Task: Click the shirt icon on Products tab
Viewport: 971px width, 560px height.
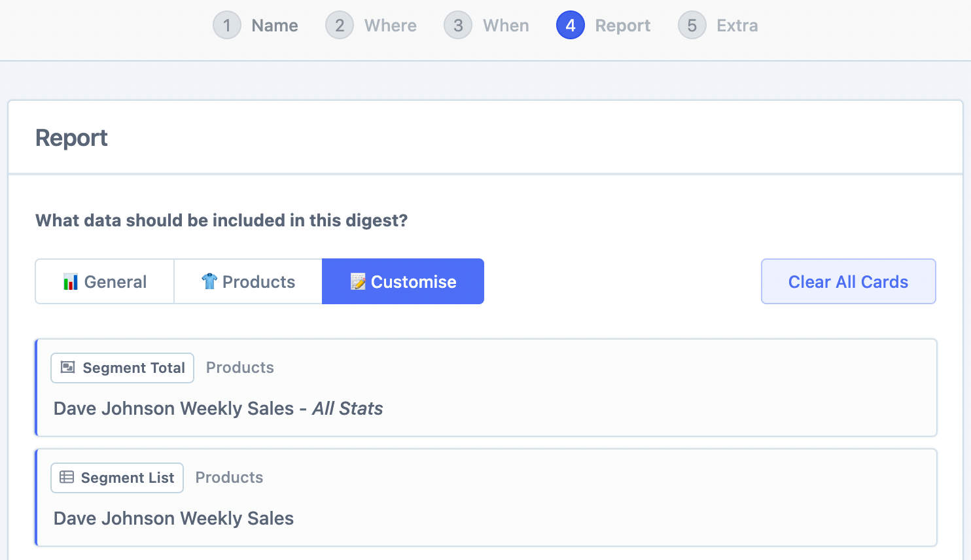Action: click(x=209, y=281)
